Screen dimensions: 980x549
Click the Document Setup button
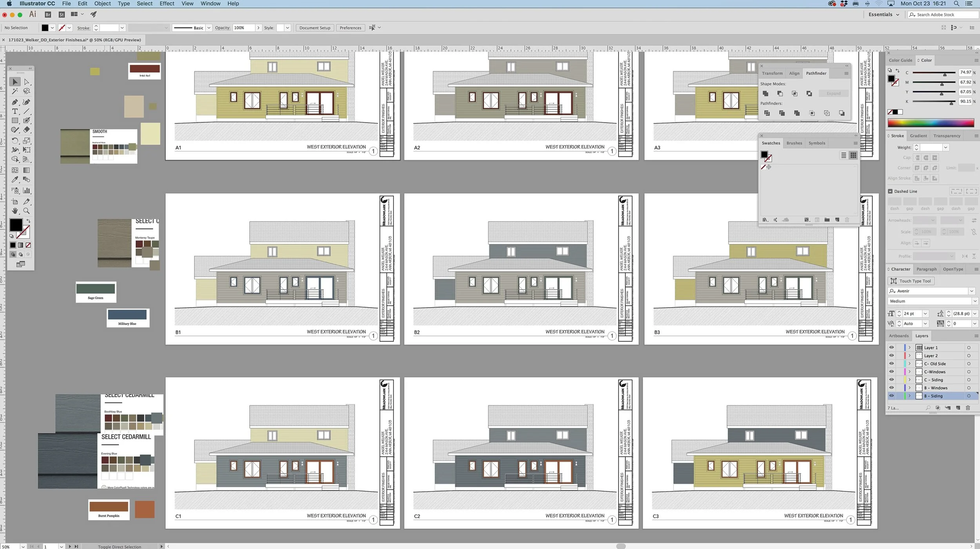pyautogui.click(x=315, y=28)
